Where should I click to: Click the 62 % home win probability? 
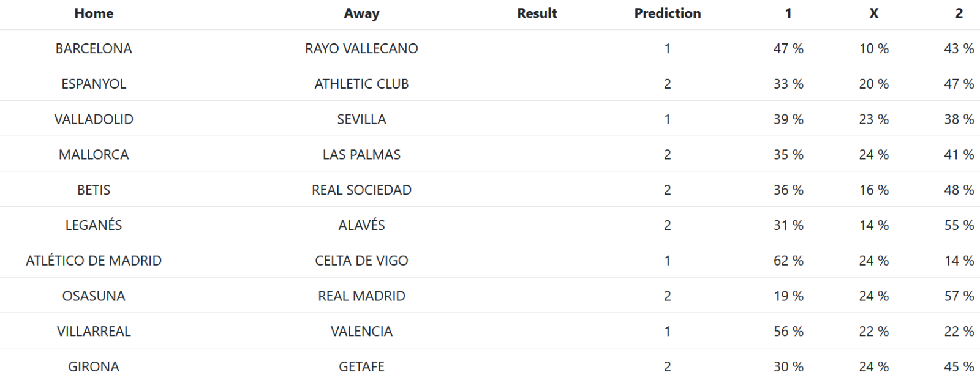point(788,261)
